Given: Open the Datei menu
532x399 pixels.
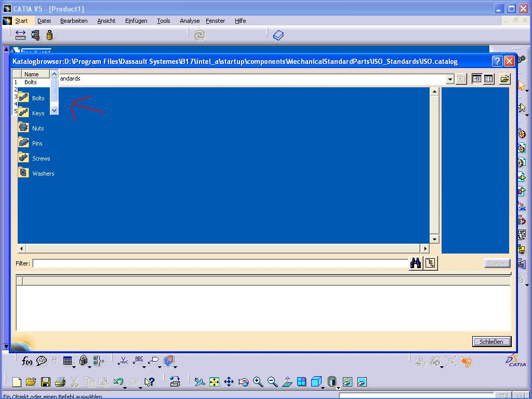Looking at the screenshot, I should pyautogui.click(x=44, y=21).
